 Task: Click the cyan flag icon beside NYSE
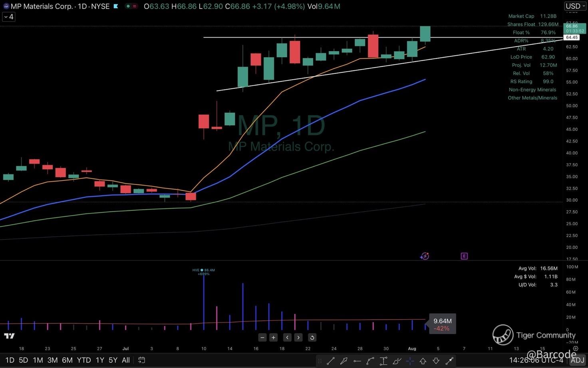[x=116, y=6]
